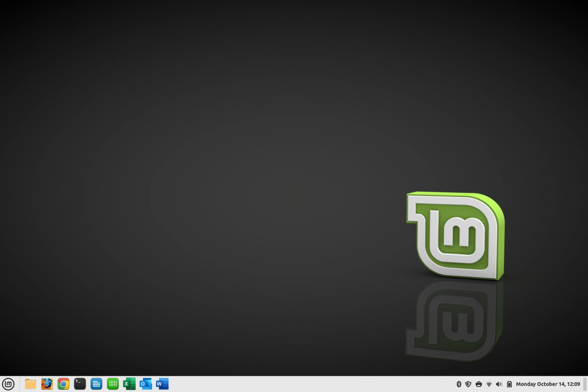Click the printer tray icon

[x=479, y=384]
